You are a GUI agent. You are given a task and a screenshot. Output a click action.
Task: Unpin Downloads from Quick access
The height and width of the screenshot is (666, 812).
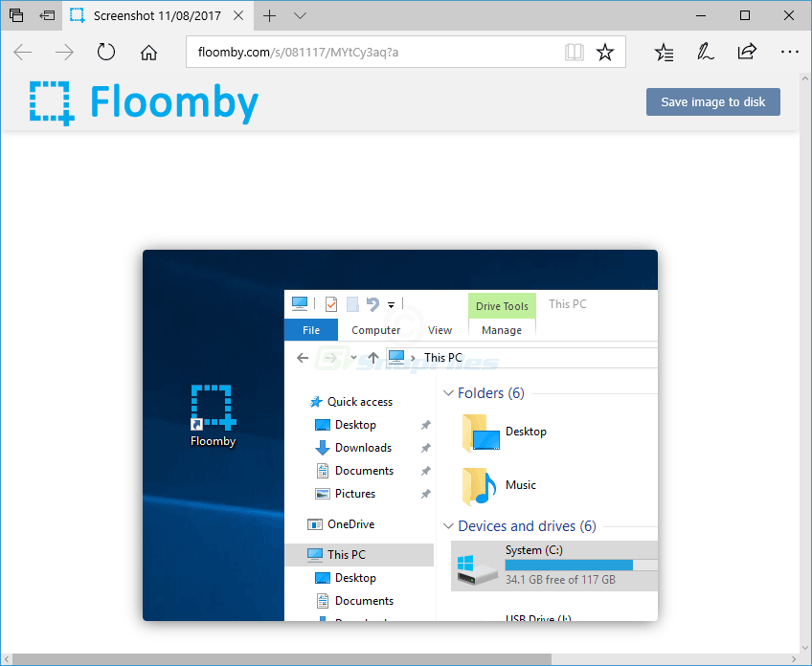tap(424, 447)
